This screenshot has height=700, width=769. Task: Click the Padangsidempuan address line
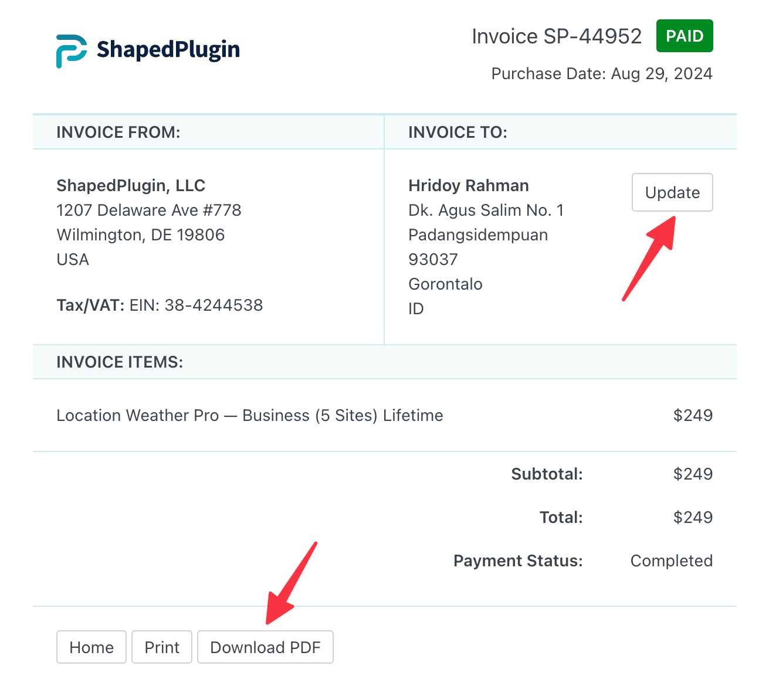(478, 235)
